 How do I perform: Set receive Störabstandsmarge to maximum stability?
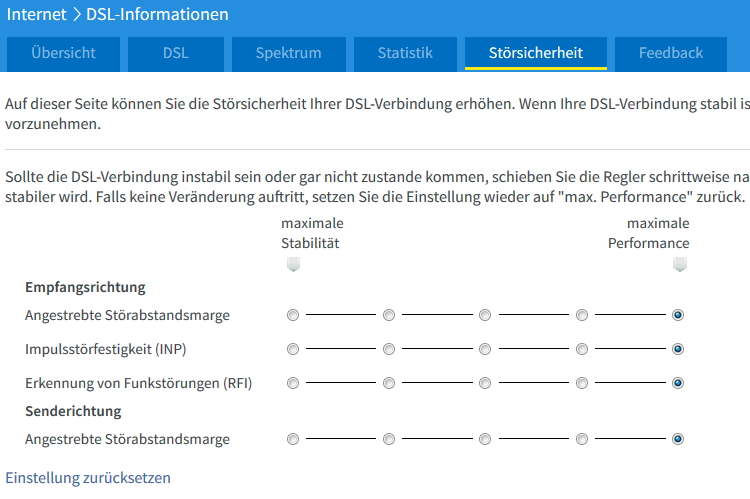point(293,315)
